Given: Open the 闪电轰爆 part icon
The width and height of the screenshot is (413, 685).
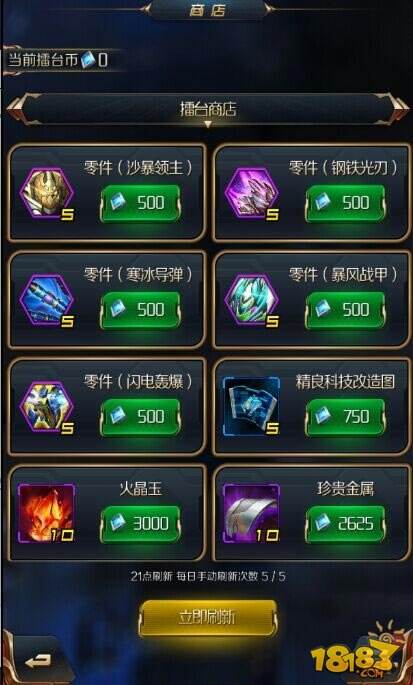Looking at the screenshot, I should [x=46, y=407].
